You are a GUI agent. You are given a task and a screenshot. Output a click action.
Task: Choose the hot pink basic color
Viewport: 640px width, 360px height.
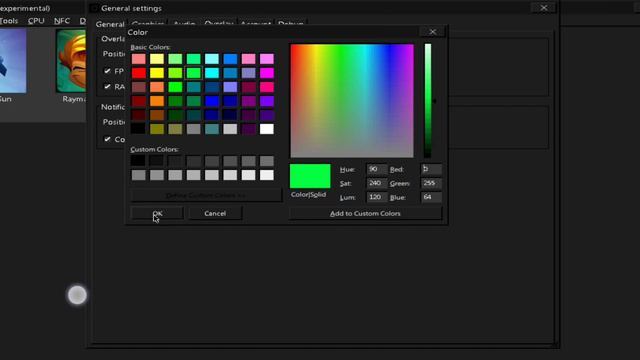[267, 87]
